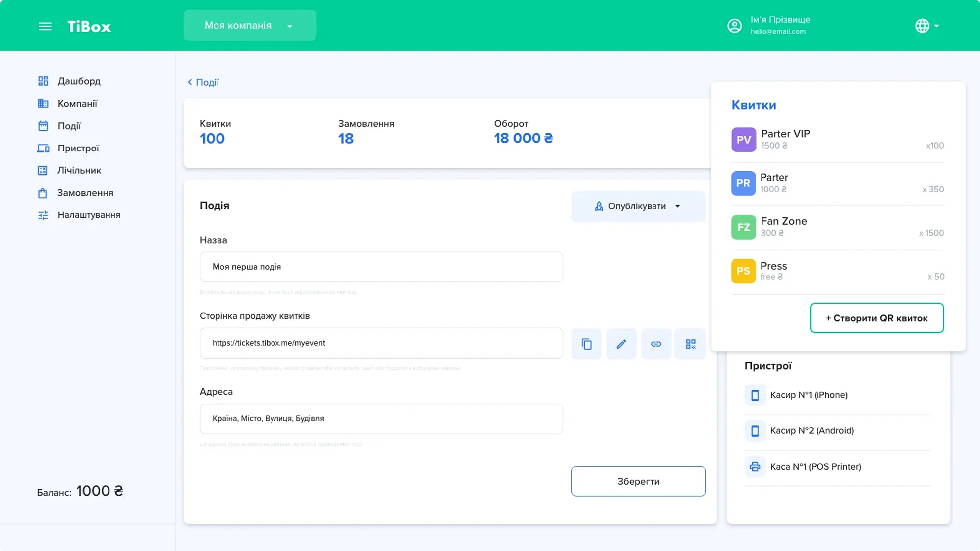This screenshot has height=551, width=980.
Task: Click the Пристрої sidebar icon
Action: (43, 148)
